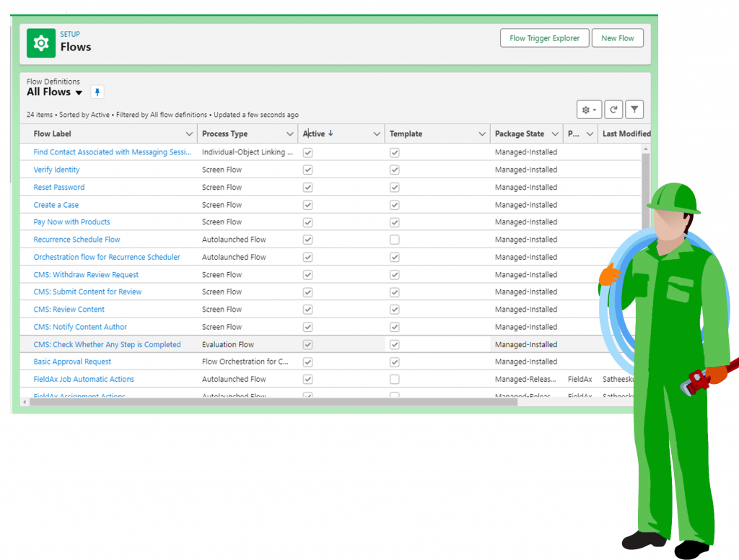Select the Last Modified column header
This screenshot has height=560, width=739.
coord(625,133)
